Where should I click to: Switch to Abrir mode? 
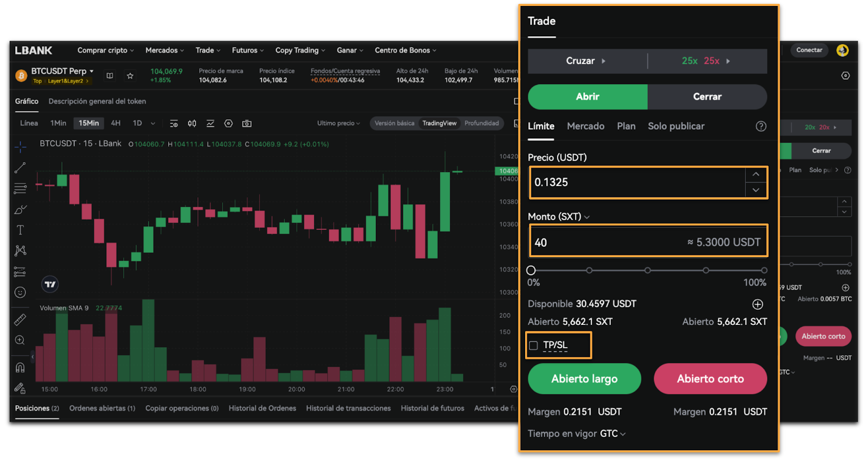pos(588,97)
